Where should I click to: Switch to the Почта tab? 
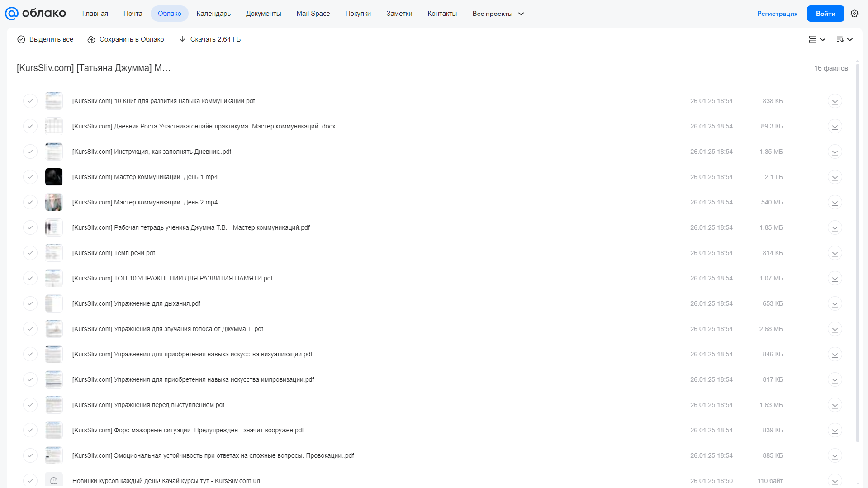(x=133, y=14)
